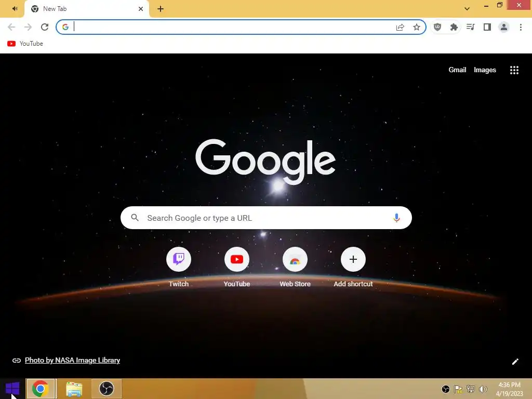This screenshot has width=532, height=399.
Task: Open the uBlock shield extension icon
Action: pos(437,27)
